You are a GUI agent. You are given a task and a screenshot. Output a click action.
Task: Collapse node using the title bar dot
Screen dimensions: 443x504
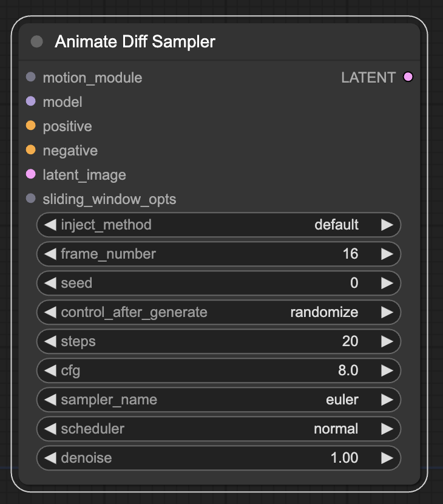point(37,41)
